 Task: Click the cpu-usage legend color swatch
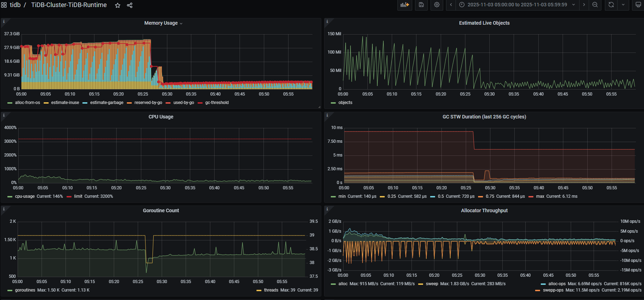click(x=10, y=197)
